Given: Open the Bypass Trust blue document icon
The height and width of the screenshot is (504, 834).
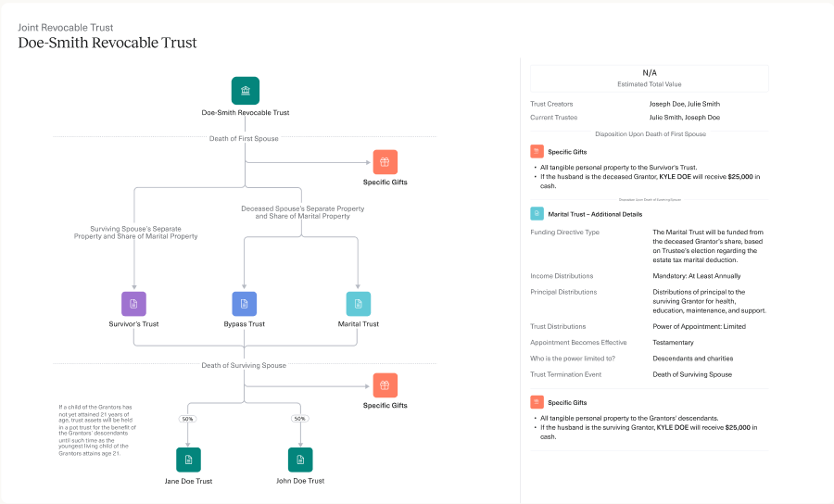Looking at the screenshot, I should 244,304.
